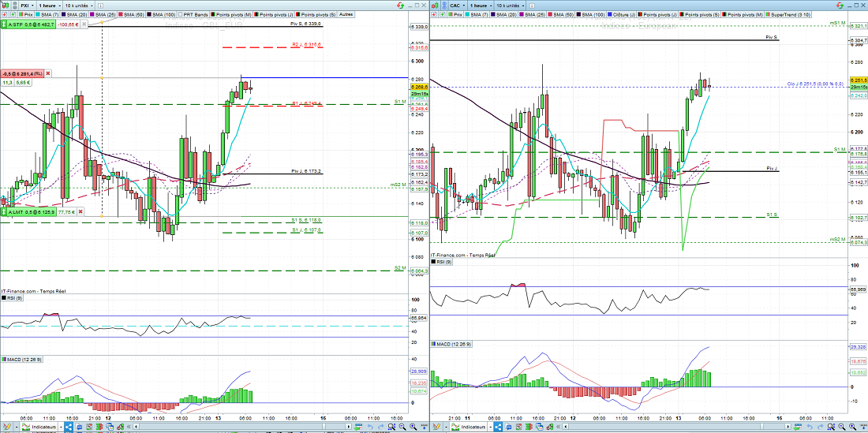Click the blue share icon in PXI bottom toolbar
The height and width of the screenshot is (433, 868).
click(69, 427)
